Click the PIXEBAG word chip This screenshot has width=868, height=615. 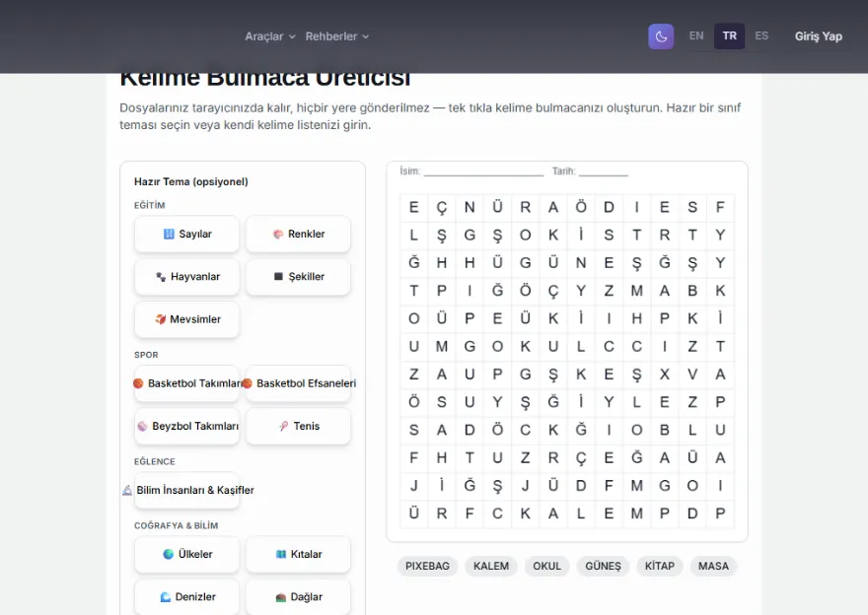(427, 567)
